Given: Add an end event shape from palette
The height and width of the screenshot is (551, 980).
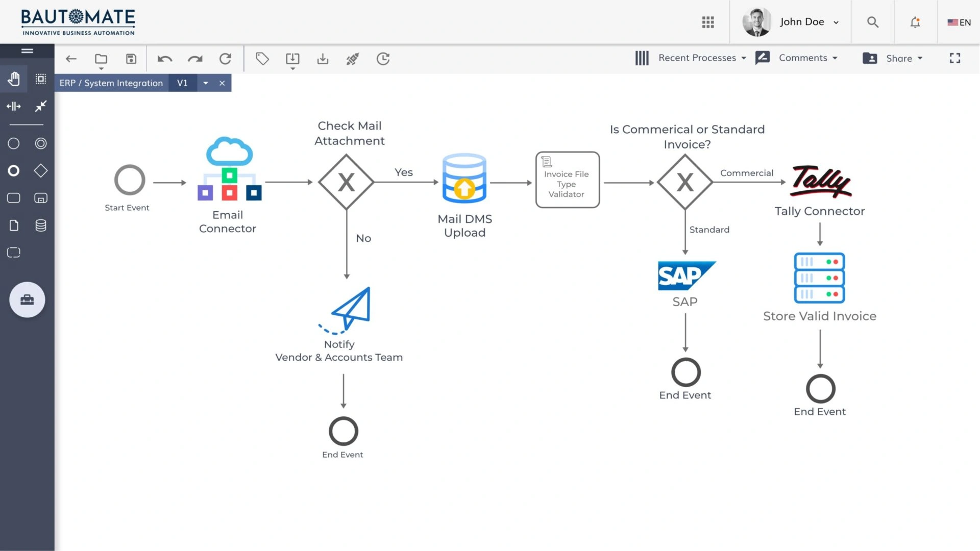Looking at the screenshot, I should (x=14, y=171).
